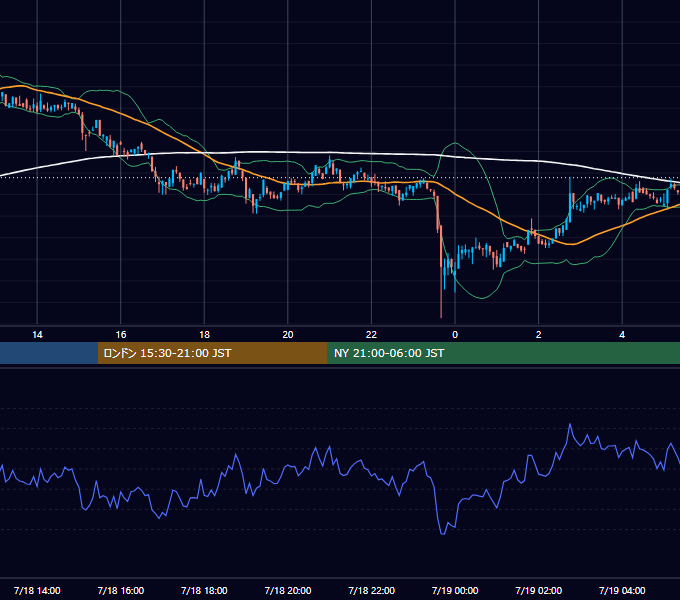Click the '7/18 18:00' date label
This screenshot has height=600, width=680.
coord(204,590)
